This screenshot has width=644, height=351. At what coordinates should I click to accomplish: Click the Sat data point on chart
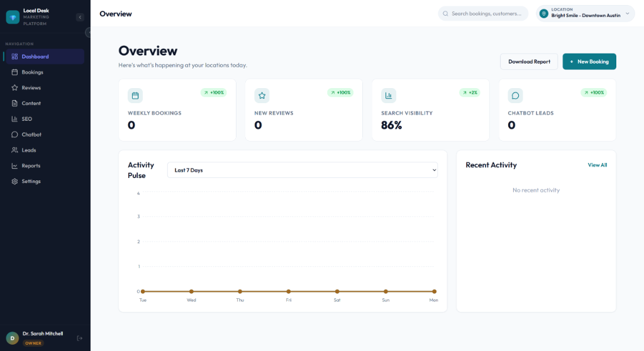click(x=337, y=291)
